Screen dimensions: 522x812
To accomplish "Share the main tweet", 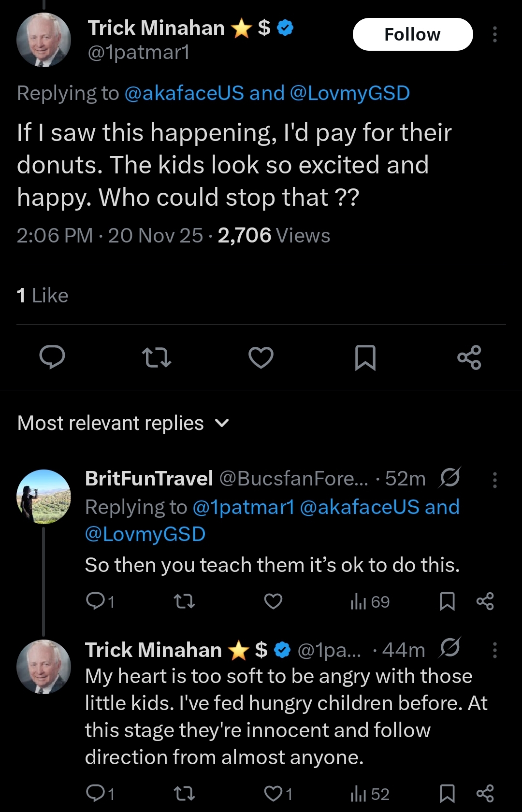I will (x=469, y=357).
